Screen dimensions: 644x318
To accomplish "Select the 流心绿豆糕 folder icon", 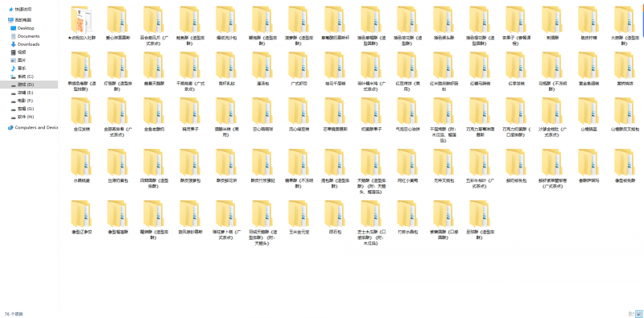I will [298, 111].
